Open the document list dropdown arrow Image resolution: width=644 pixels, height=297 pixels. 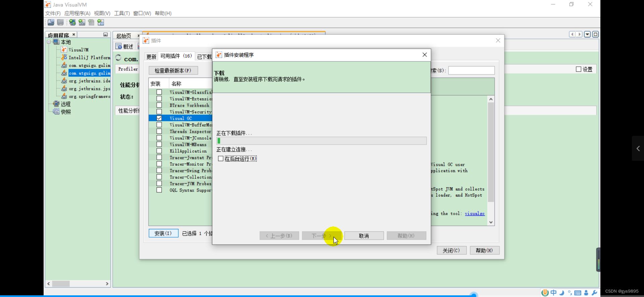pyautogui.click(x=587, y=34)
